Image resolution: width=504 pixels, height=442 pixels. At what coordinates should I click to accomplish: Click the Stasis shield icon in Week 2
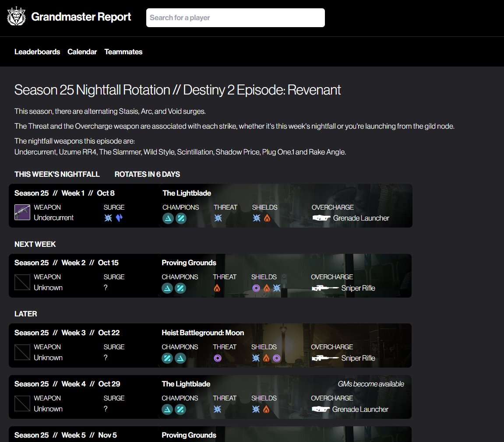[277, 288]
